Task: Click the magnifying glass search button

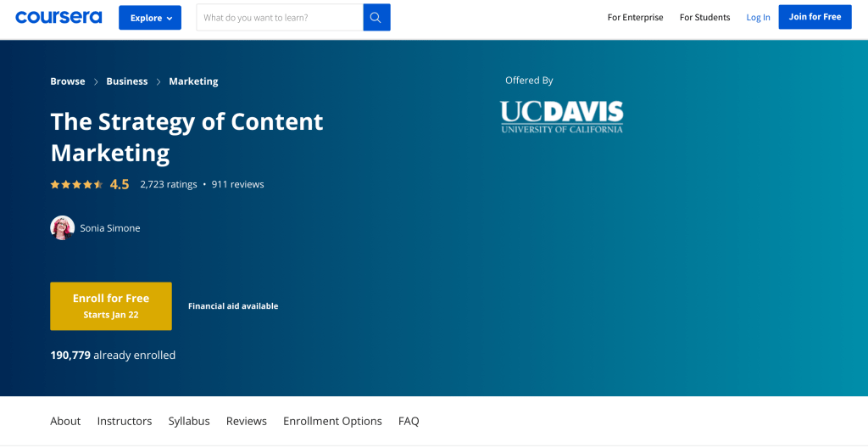Action: pos(376,18)
